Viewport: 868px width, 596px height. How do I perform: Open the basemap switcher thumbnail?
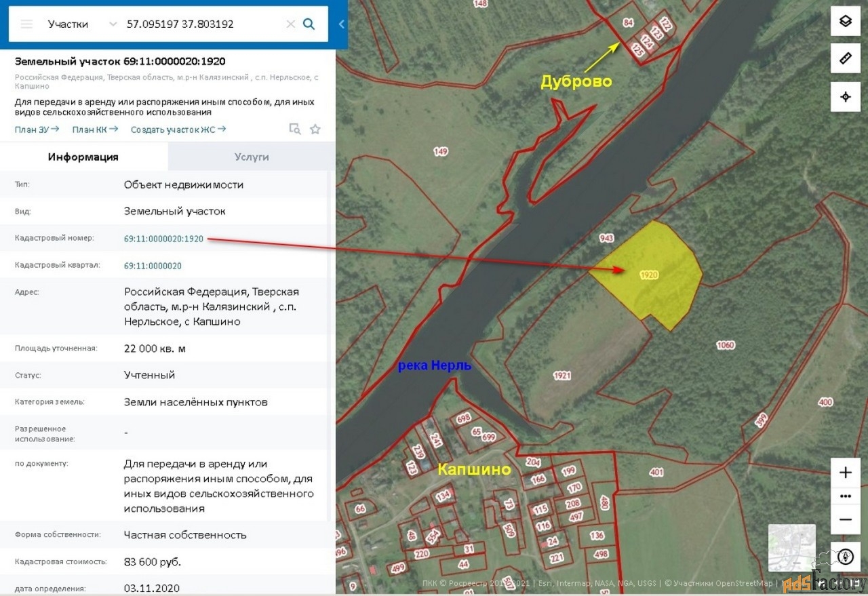tap(791, 548)
